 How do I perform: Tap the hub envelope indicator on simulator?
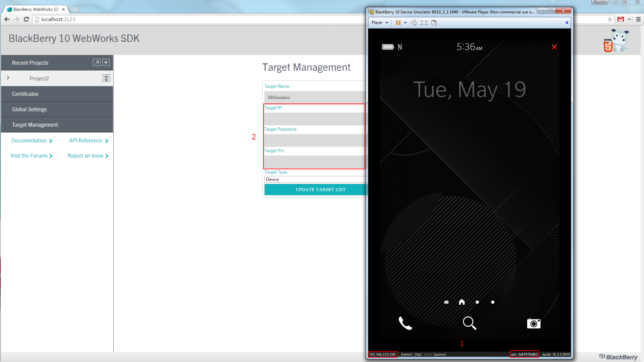[446, 302]
